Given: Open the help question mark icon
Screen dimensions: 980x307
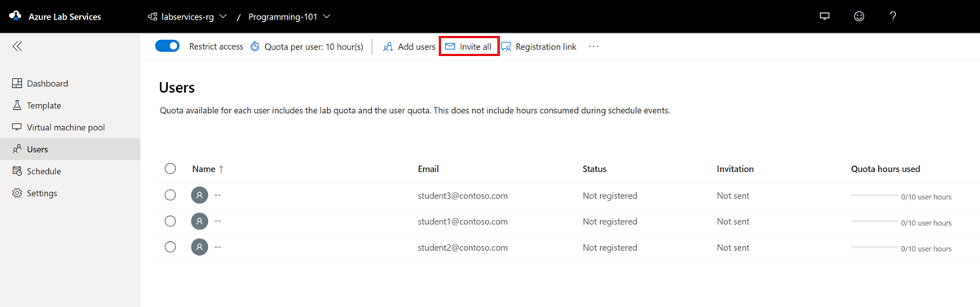Looking at the screenshot, I should coord(893,16).
